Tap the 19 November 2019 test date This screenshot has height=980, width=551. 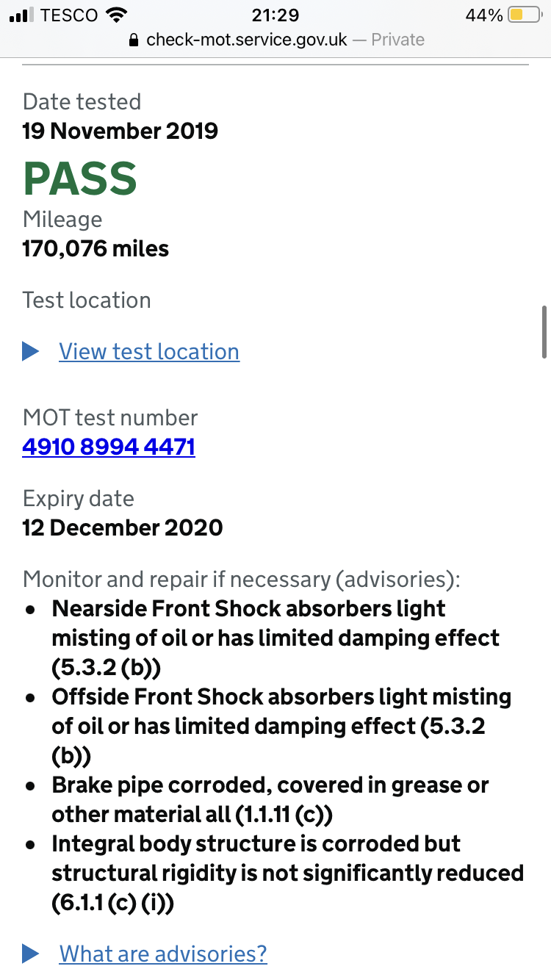point(120,131)
